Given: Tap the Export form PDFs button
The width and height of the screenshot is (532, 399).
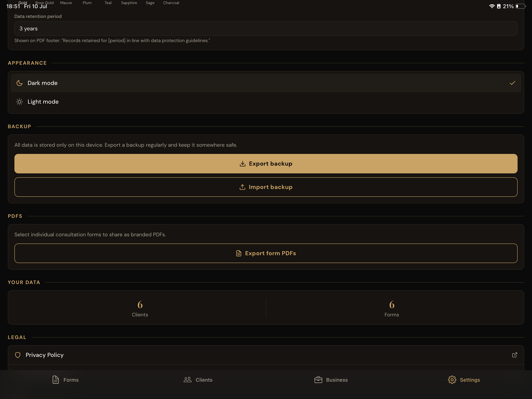Looking at the screenshot, I should click(266, 253).
